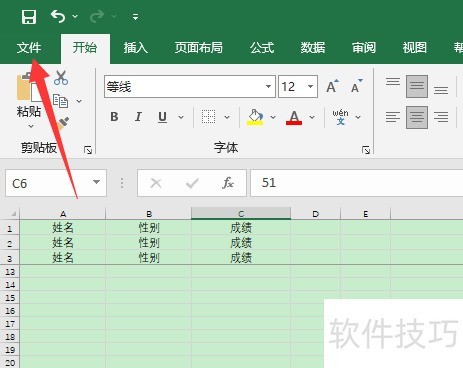Screen dimensions: 463x368
Task: Open the phonetic guide dropdown arrow
Action: 358,117
